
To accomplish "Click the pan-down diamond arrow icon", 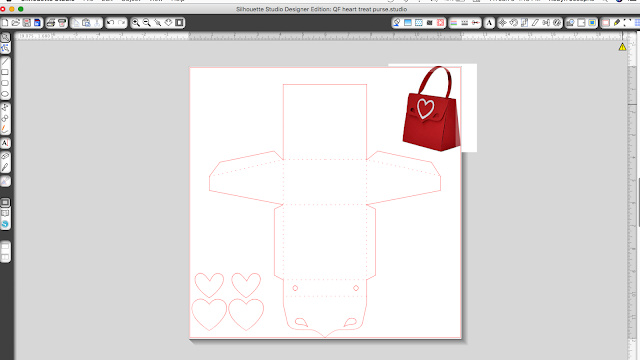I will click(x=168, y=23).
